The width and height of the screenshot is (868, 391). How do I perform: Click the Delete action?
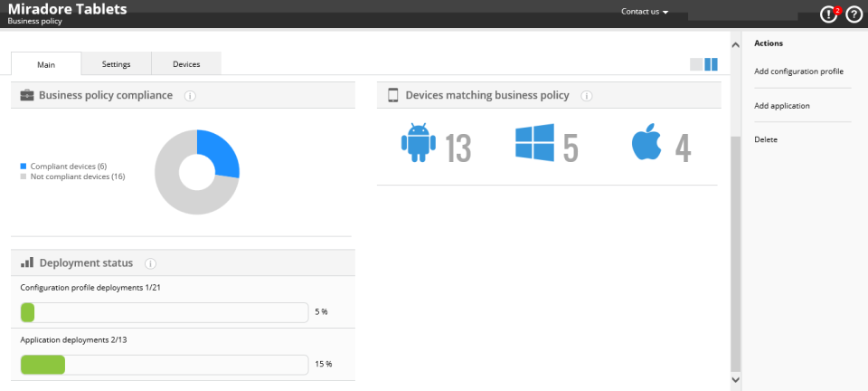point(766,139)
